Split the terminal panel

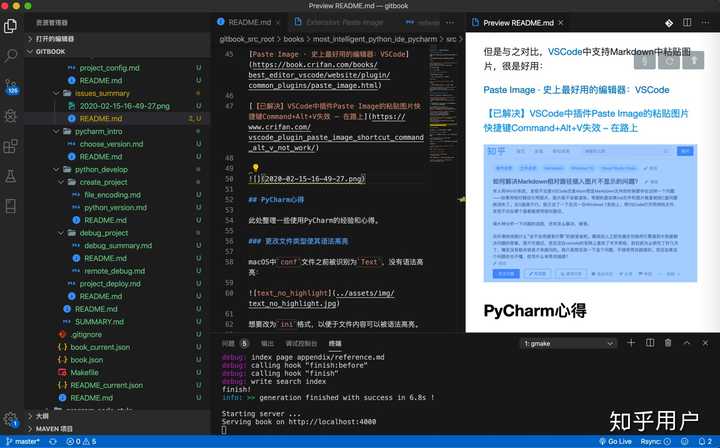650,343
